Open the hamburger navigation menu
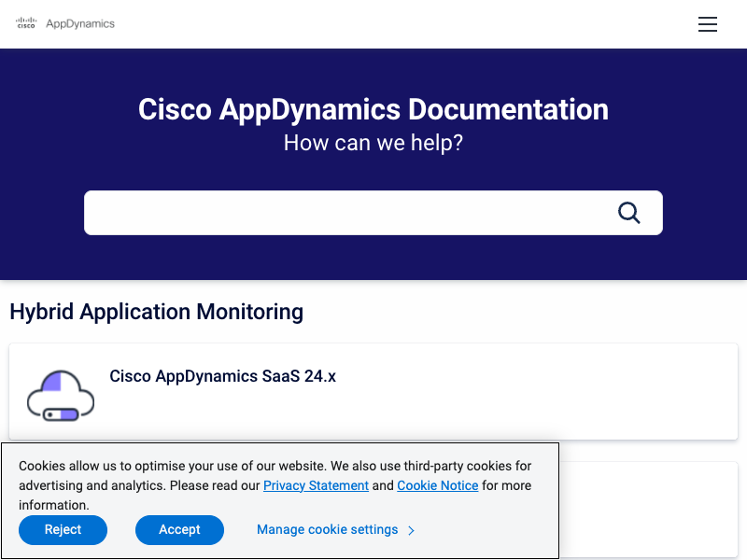Image resolution: width=747 pixels, height=560 pixels. 708,24
